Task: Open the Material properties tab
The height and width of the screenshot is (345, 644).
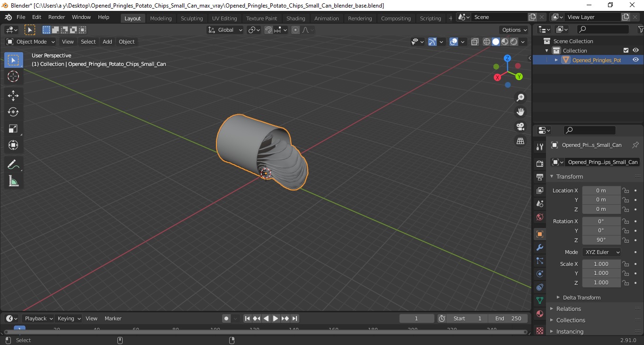Action: (540, 314)
